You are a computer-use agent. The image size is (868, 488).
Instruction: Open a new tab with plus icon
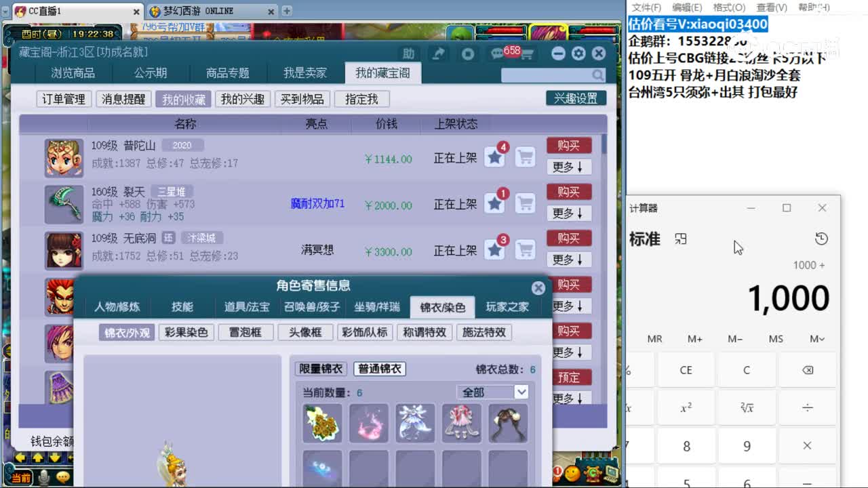(287, 11)
